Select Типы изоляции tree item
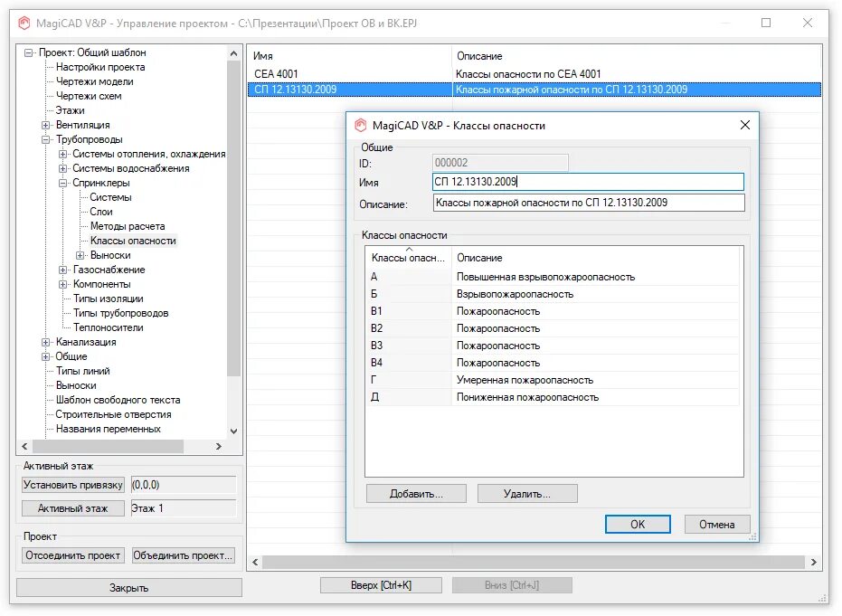This screenshot has width=842, height=616. [108, 299]
